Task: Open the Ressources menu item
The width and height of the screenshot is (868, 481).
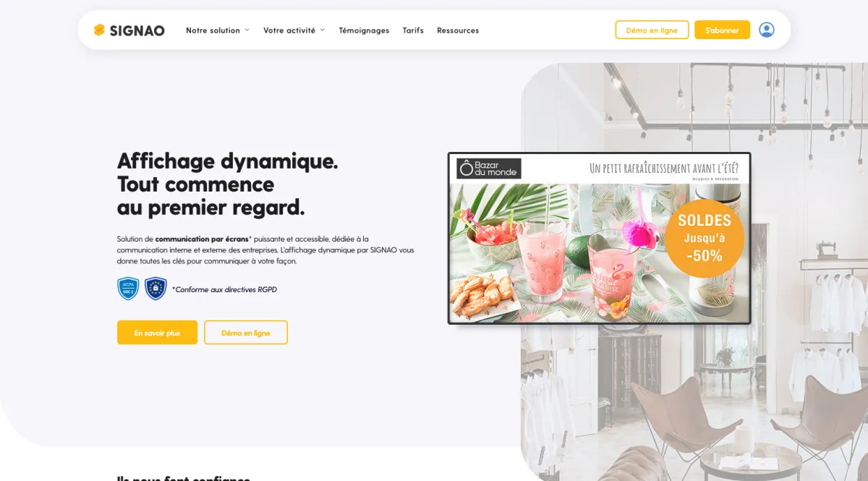Action: point(458,30)
